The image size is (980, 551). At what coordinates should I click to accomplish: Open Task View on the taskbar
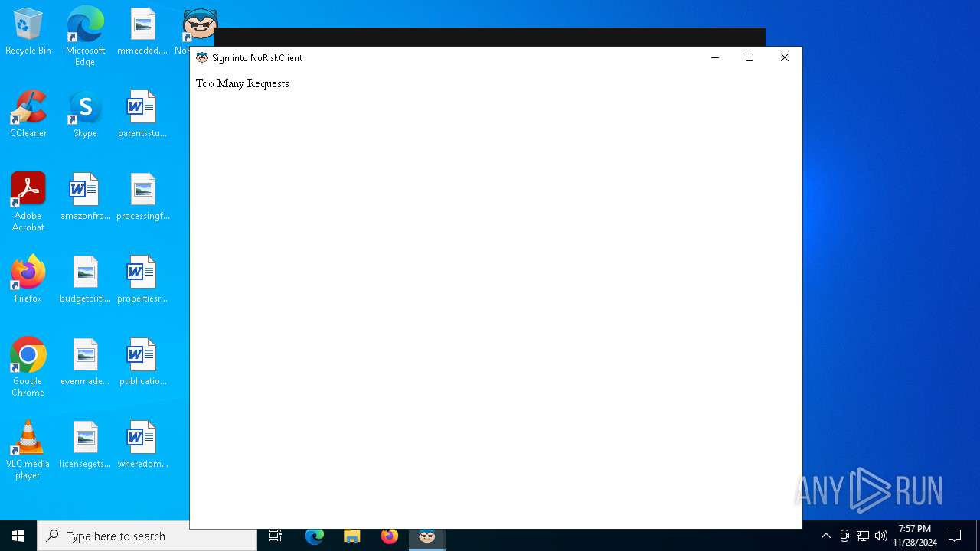coord(276,536)
